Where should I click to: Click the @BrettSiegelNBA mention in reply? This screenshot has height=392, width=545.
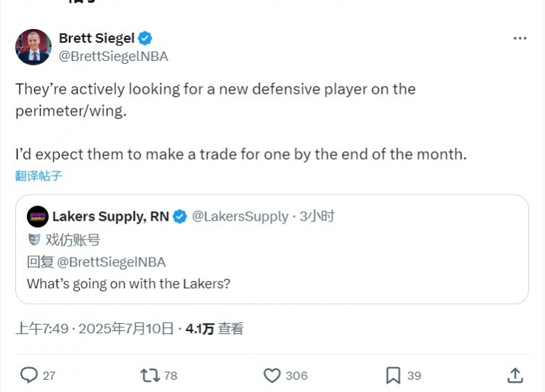(x=110, y=262)
